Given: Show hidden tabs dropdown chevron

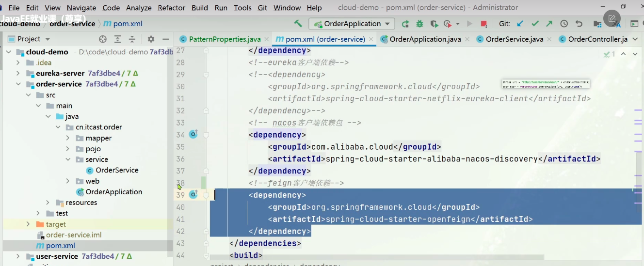Looking at the screenshot, I should coord(636,39).
